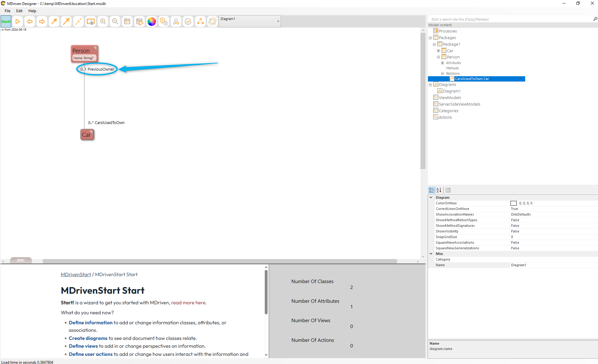Screen dimensions: 598x364
Task: Click the green Start! wizard button
Action: click(6, 22)
